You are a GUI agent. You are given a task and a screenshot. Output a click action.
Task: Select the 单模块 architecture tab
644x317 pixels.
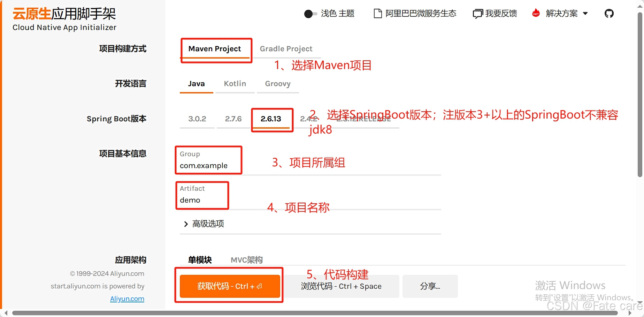(200, 260)
